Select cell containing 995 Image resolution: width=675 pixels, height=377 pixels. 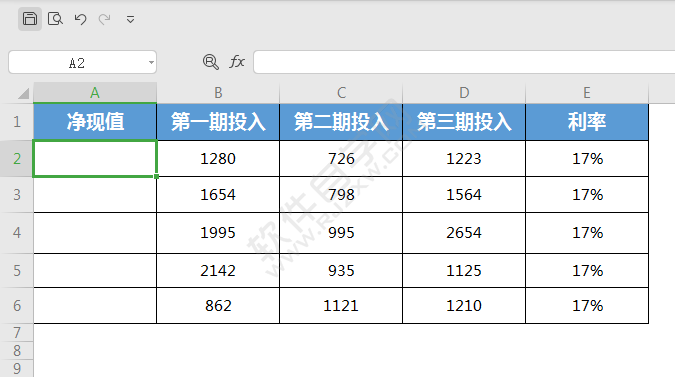pyautogui.click(x=341, y=233)
